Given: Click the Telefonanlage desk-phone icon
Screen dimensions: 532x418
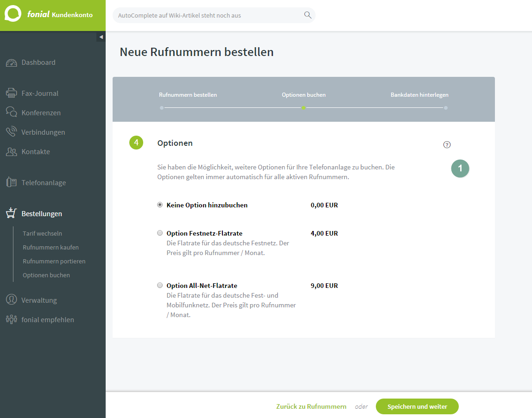Looking at the screenshot, I should (11, 182).
